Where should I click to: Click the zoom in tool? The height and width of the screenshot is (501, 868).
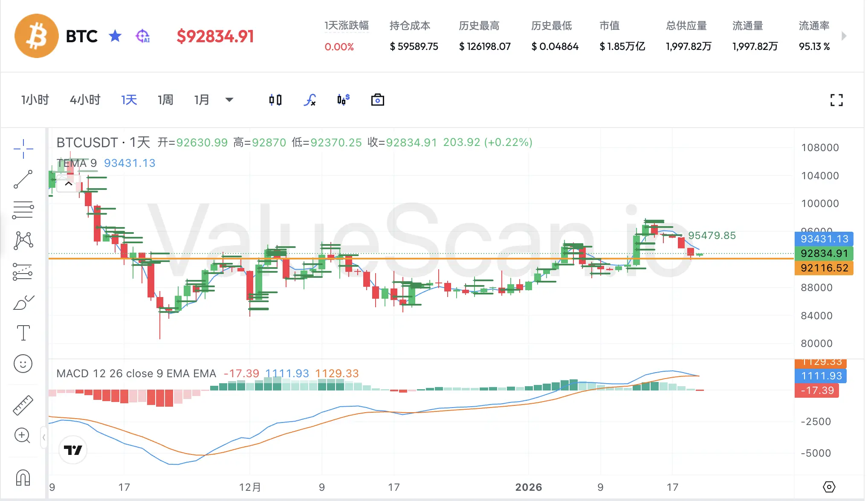(22, 436)
